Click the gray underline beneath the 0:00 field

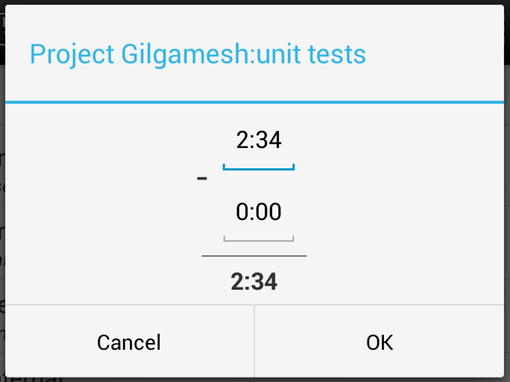tap(259, 239)
